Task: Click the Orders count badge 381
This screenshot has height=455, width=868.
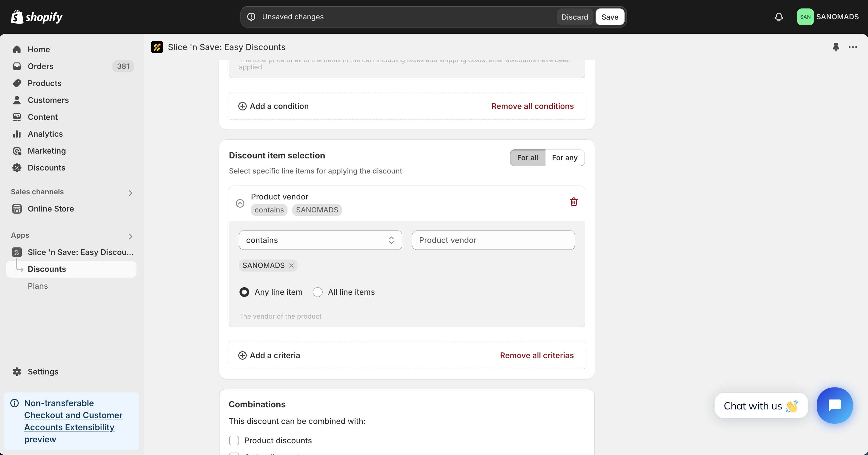Action: (x=123, y=66)
